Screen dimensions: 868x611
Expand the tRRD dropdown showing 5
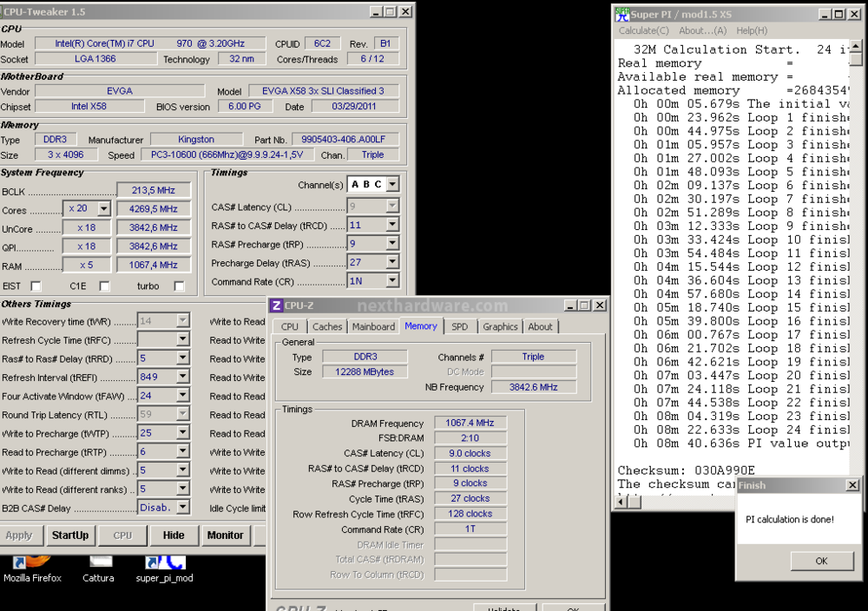click(182, 358)
